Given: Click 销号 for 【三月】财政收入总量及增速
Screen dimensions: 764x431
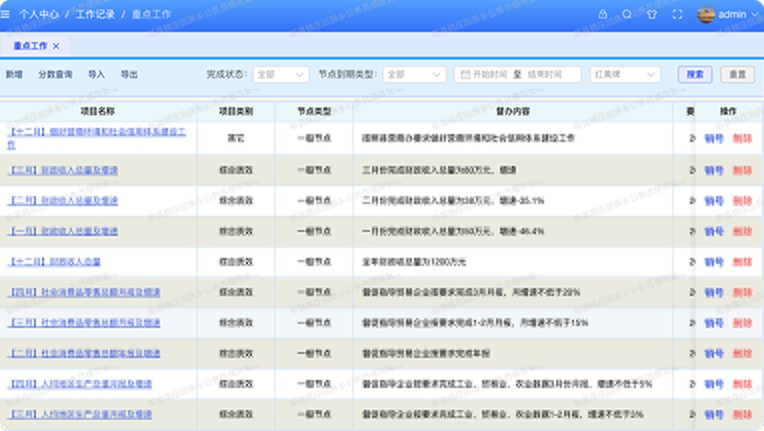Looking at the screenshot, I should click(x=714, y=170).
